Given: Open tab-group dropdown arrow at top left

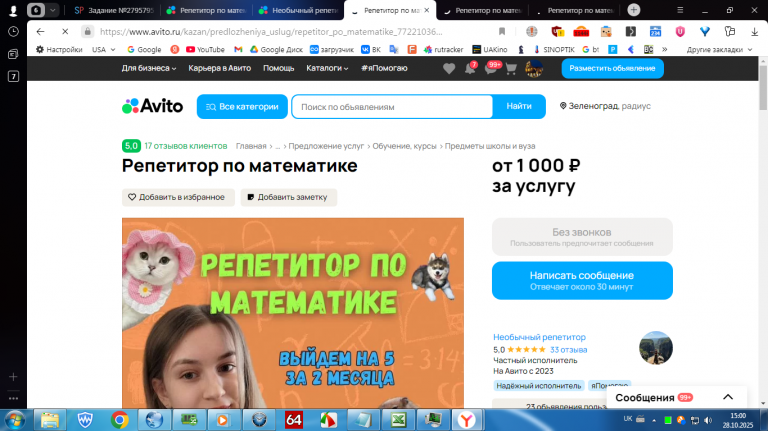Looking at the screenshot, I should point(52,10).
